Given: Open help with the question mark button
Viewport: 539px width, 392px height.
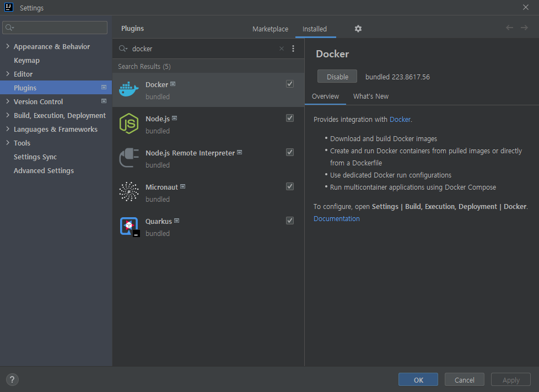Looking at the screenshot, I should (x=12, y=380).
